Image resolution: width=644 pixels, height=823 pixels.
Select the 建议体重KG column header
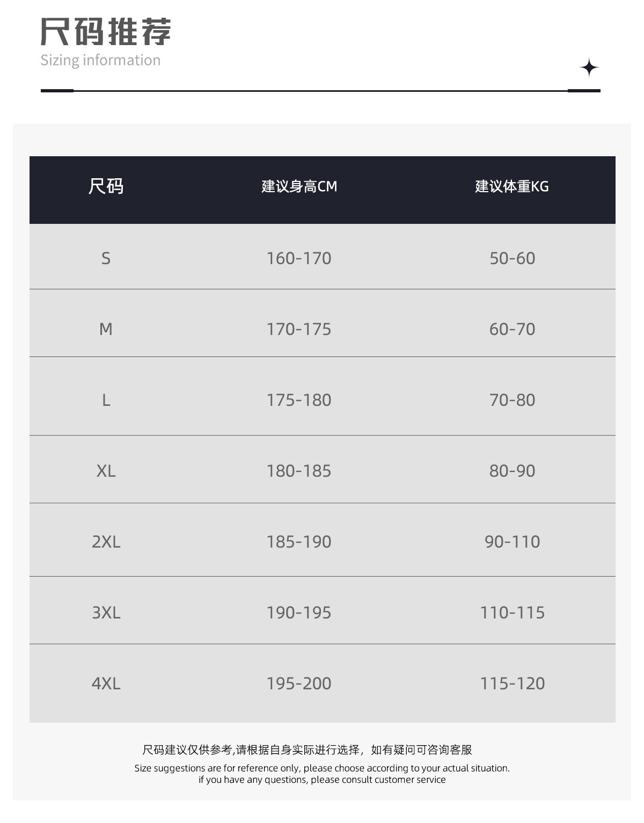[512, 186]
